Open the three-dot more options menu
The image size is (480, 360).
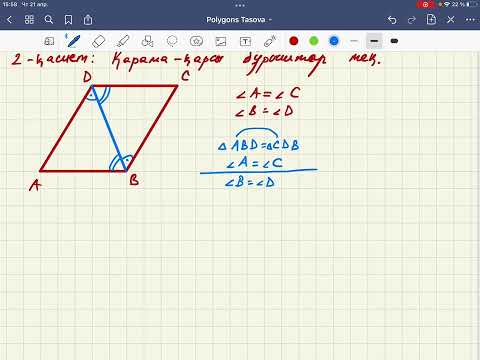point(470,20)
